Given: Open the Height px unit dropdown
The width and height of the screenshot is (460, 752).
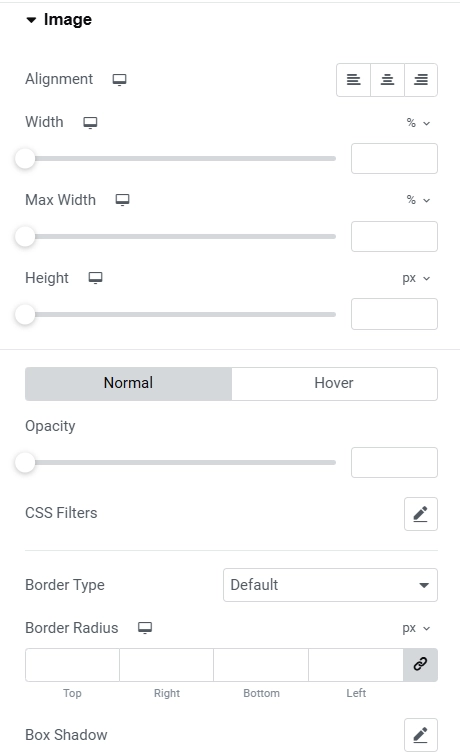Looking at the screenshot, I should coord(416,278).
